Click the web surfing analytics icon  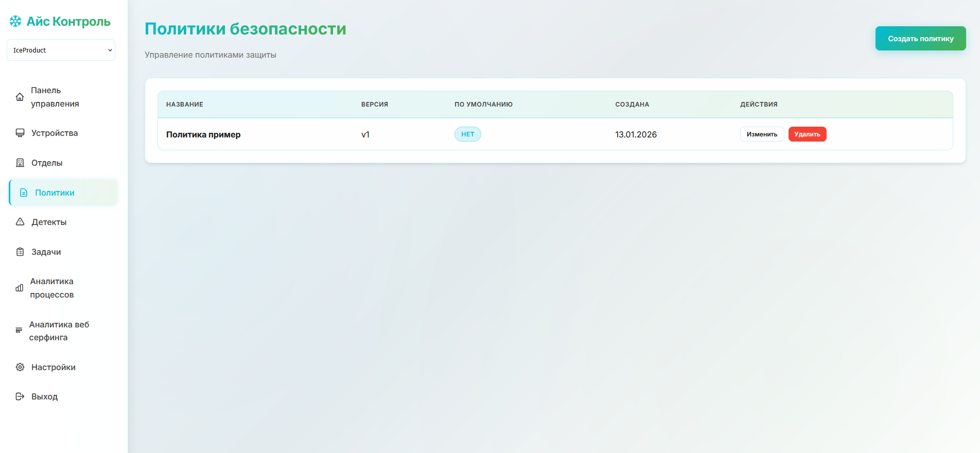[x=19, y=330]
